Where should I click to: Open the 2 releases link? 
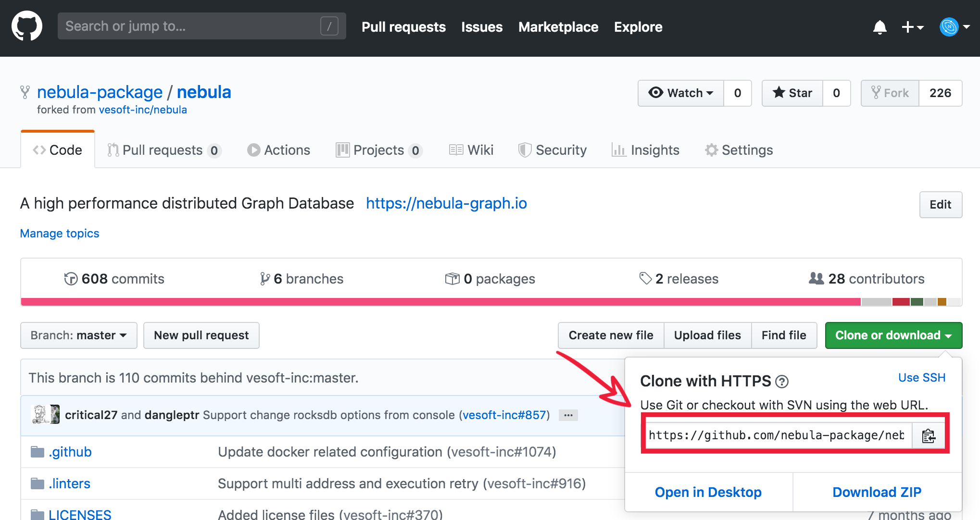(679, 279)
